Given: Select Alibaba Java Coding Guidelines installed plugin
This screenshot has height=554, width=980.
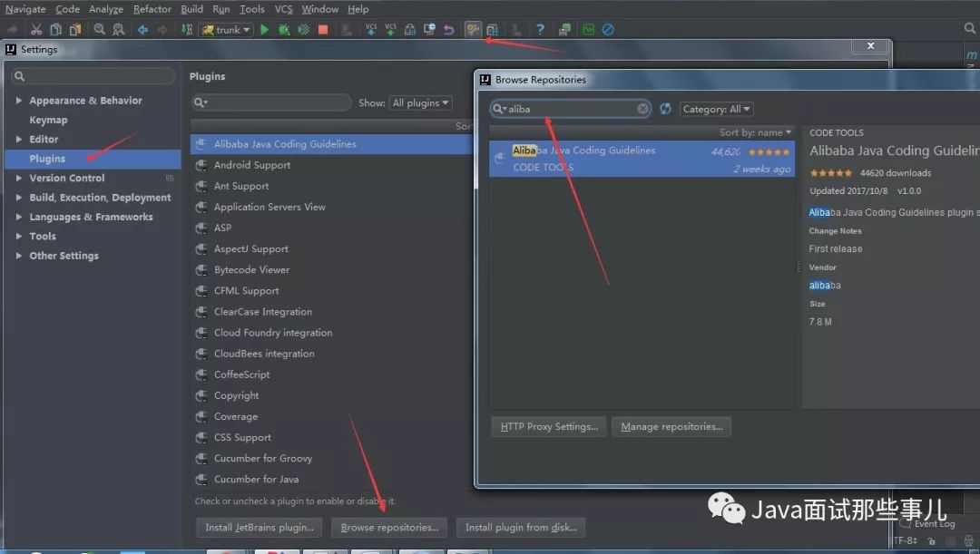Looking at the screenshot, I should (332, 143).
